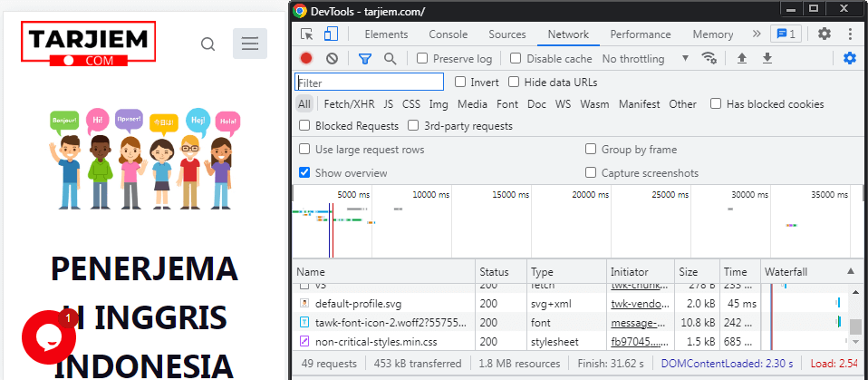Select the Network tab

click(x=568, y=34)
